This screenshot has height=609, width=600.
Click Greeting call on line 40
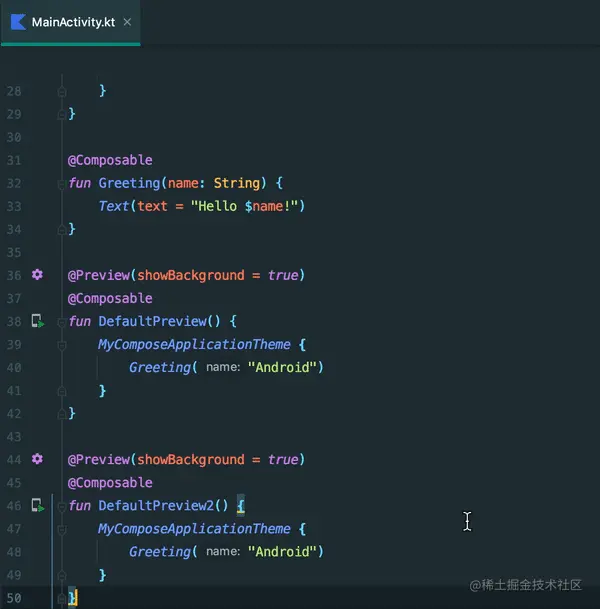point(160,367)
